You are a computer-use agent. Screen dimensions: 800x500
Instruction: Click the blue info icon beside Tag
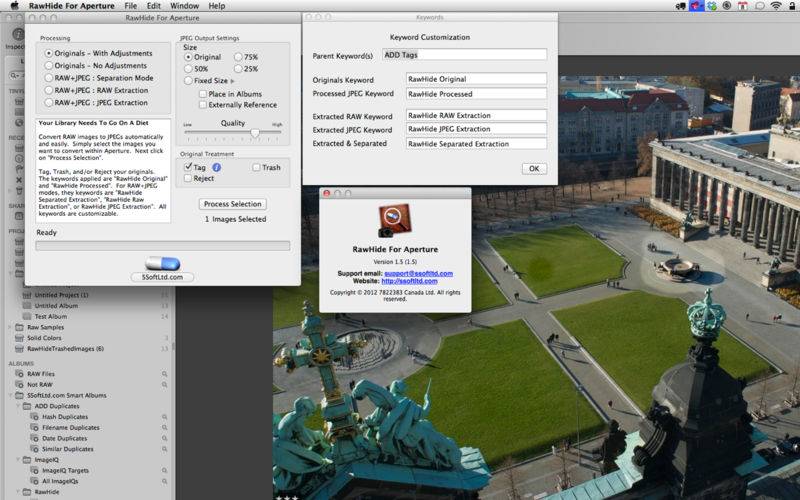[x=216, y=167]
